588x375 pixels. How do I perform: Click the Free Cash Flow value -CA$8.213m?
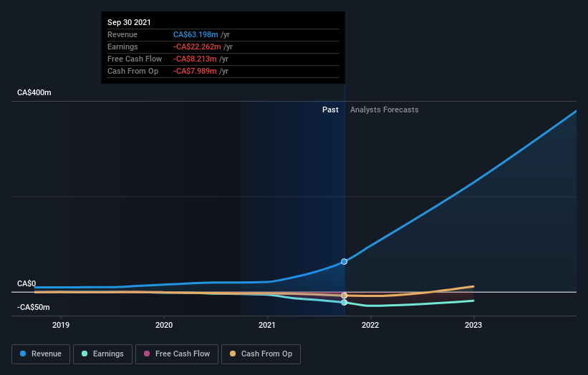[x=195, y=59]
